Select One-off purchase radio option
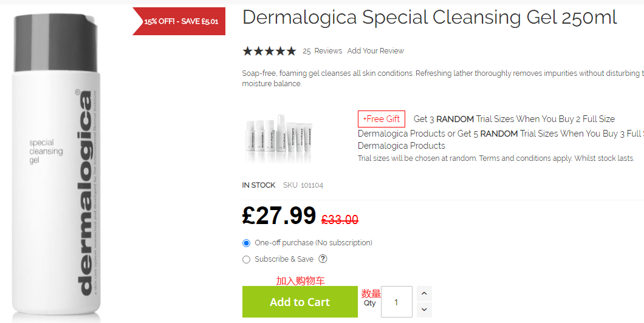The image size is (644, 323). click(246, 243)
